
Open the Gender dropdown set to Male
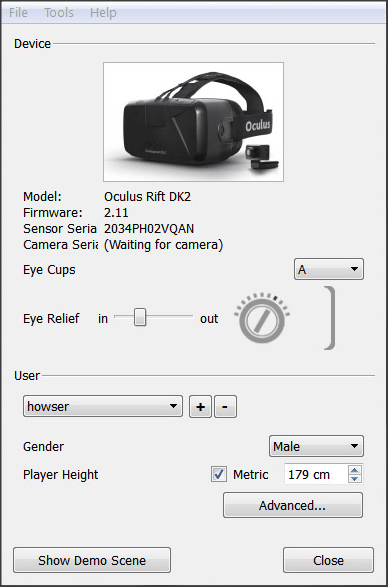coord(316,446)
